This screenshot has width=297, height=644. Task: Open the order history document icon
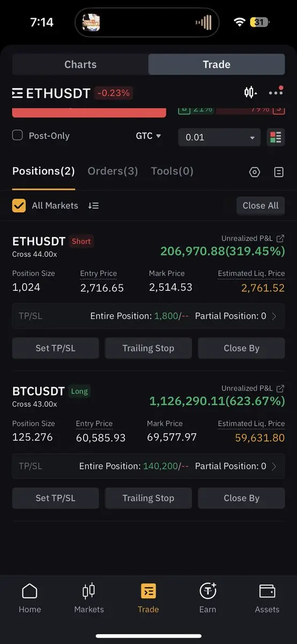point(279,172)
